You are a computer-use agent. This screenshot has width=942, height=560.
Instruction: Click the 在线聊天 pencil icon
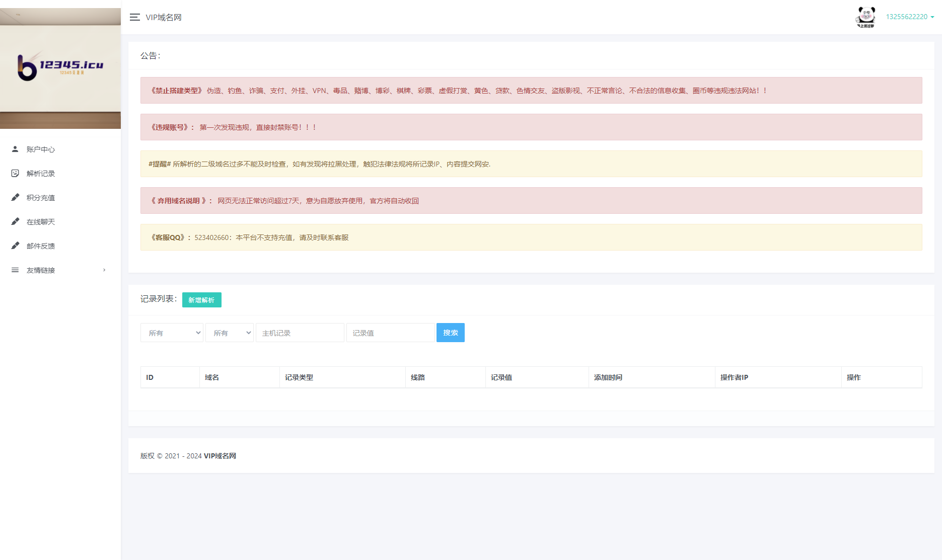click(x=15, y=221)
